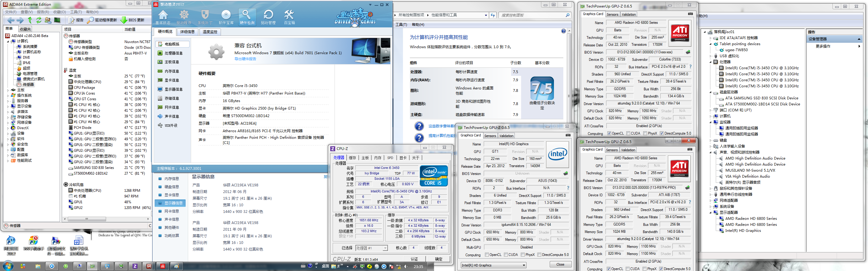Click AIDA64 forward arrow icon
The image size is (868, 271).
click(20, 20)
